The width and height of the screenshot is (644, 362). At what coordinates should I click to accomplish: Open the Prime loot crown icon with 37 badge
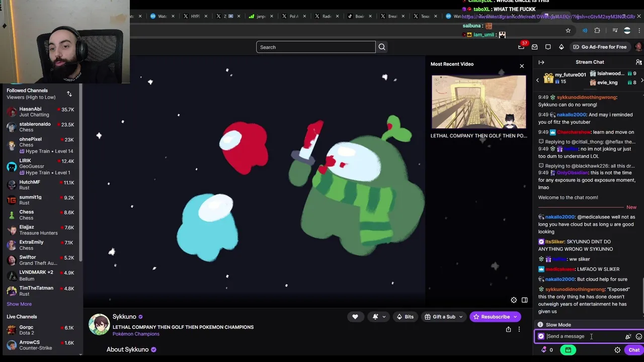(x=521, y=47)
